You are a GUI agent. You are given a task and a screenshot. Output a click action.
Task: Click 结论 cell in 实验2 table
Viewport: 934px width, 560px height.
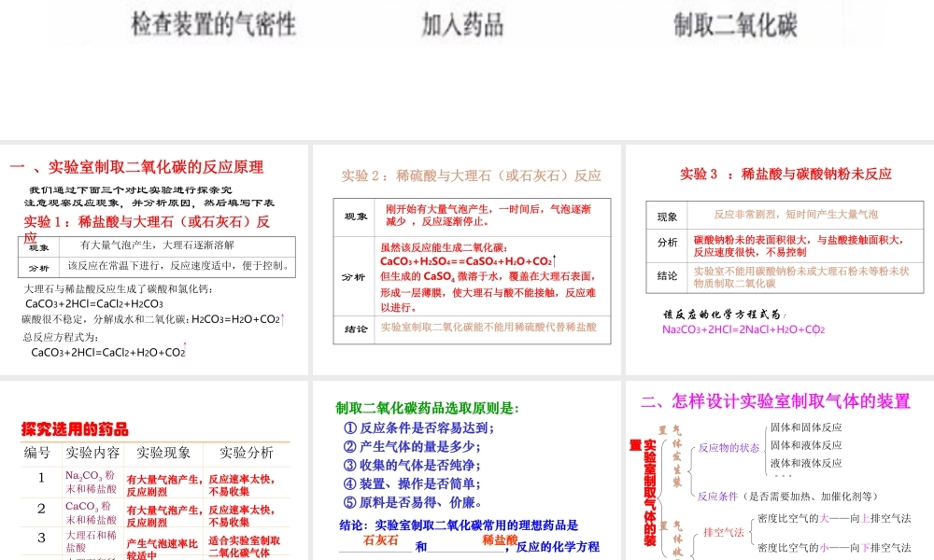pyautogui.click(x=356, y=329)
